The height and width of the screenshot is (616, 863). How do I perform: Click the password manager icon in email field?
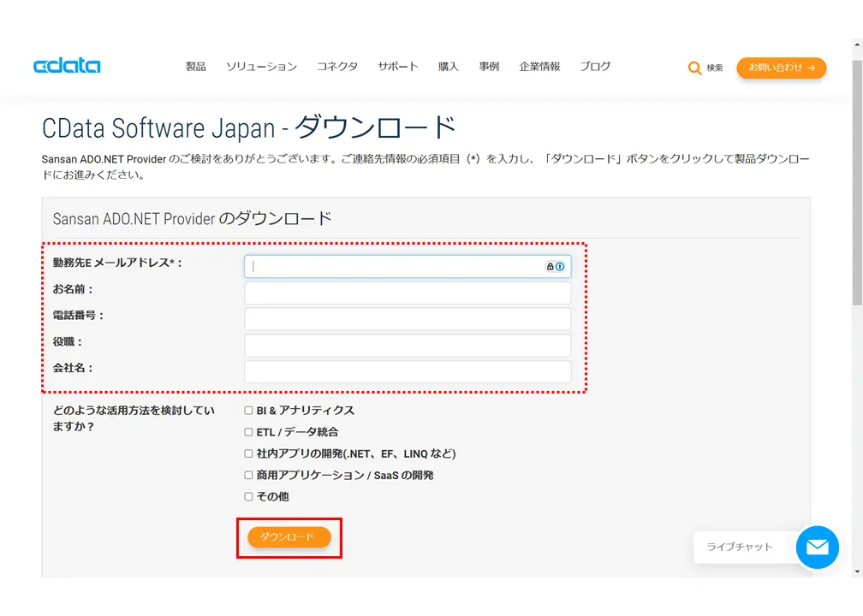click(x=560, y=267)
